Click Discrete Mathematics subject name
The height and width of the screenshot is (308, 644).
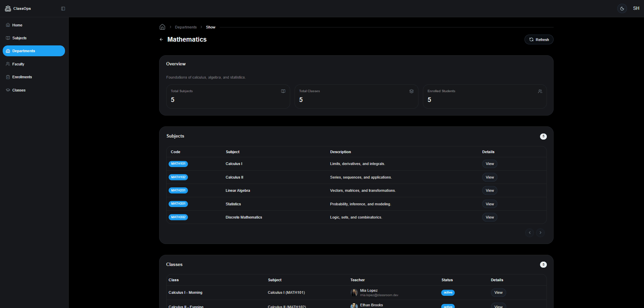(x=244, y=217)
